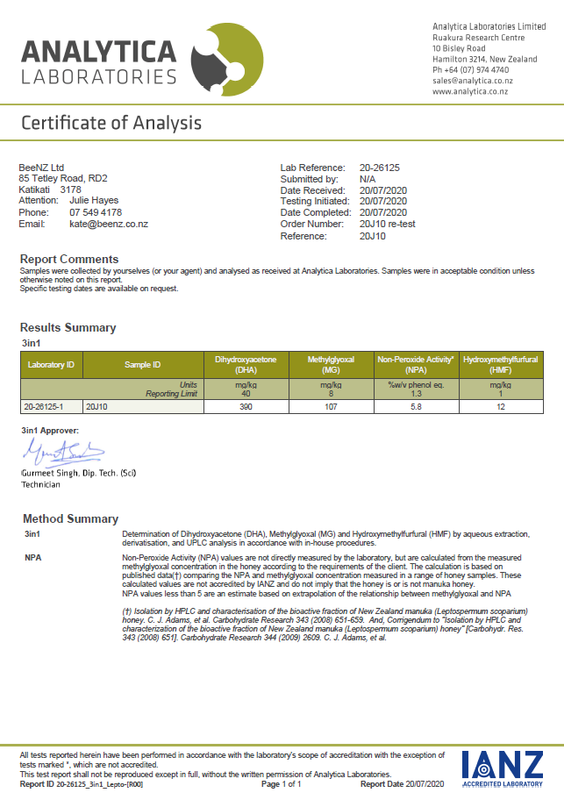Screen dimensions: 564x800
Task: Click the BeeNZ Ltd client name
Action: 41,167
